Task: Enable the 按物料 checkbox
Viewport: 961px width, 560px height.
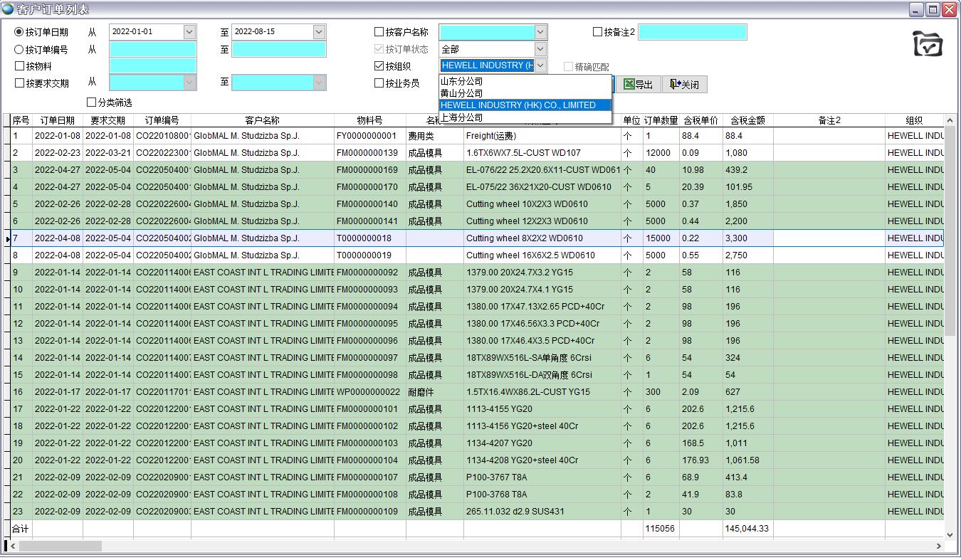Action: [x=20, y=66]
